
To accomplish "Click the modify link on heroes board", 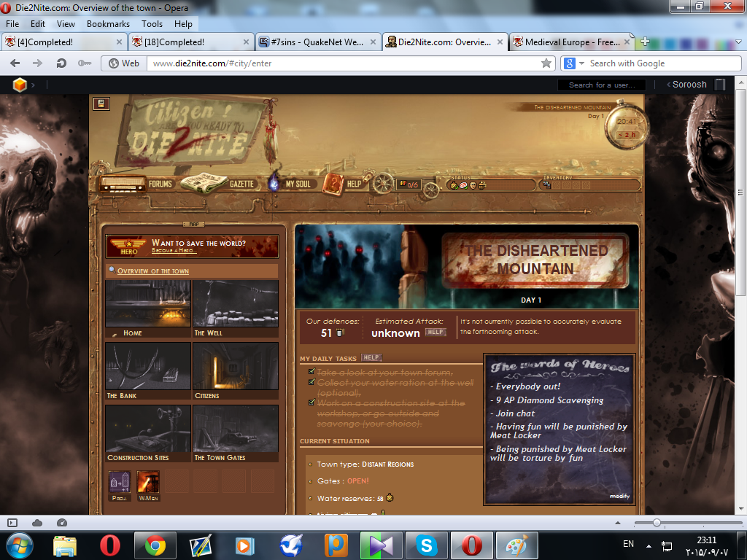I will coord(619,496).
